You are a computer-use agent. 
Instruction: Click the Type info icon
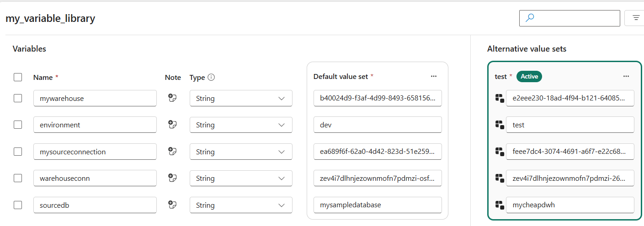[211, 78]
